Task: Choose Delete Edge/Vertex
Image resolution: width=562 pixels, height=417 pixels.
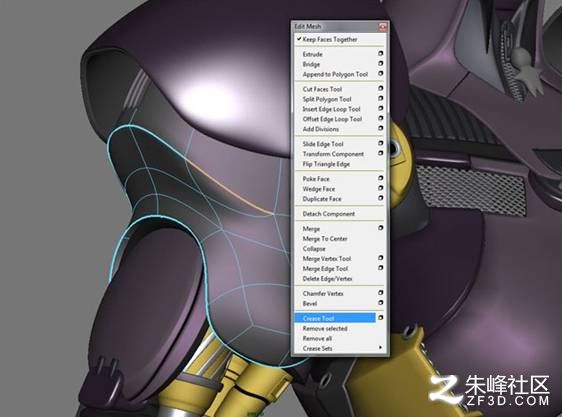Action: pyautogui.click(x=327, y=279)
